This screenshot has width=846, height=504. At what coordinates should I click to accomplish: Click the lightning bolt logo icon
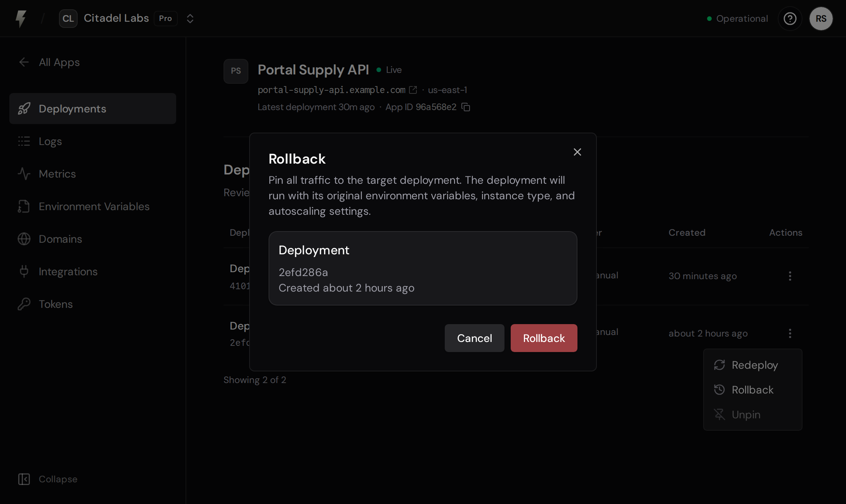pos(21,19)
